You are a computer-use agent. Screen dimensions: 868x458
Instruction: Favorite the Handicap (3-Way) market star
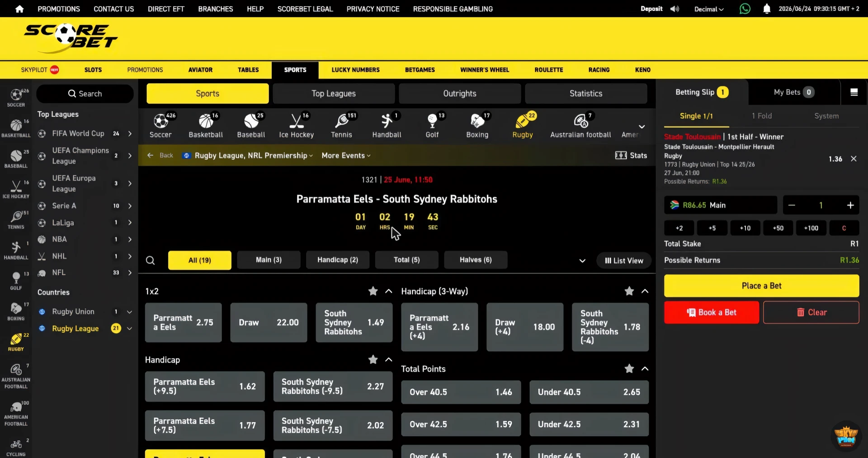[629, 291]
